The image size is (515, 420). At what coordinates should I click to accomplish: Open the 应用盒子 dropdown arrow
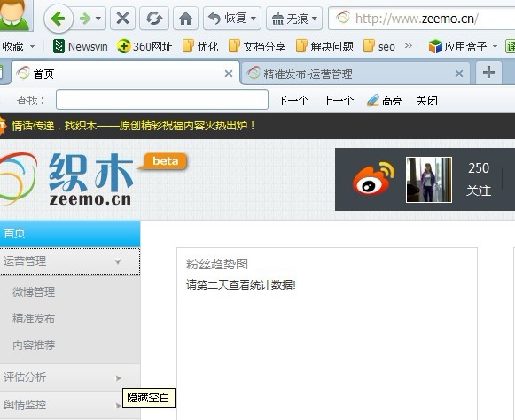(495, 47)
